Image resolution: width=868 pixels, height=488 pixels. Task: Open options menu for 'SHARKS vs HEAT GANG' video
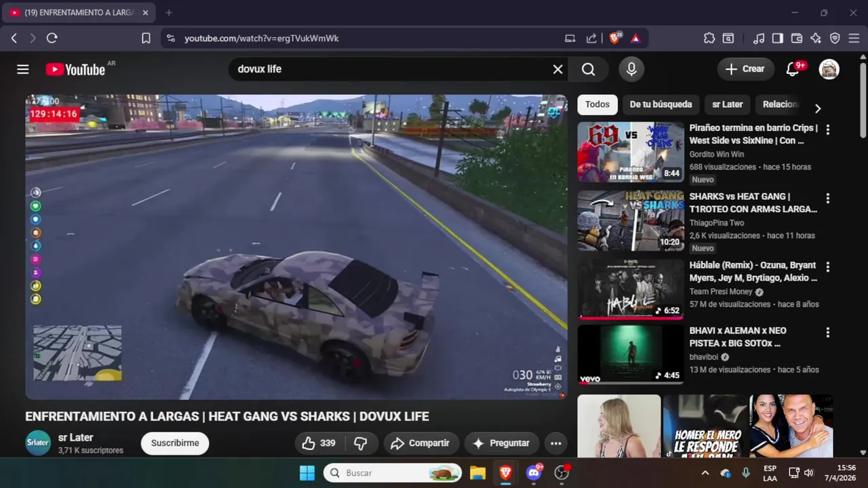pos(827,198)
